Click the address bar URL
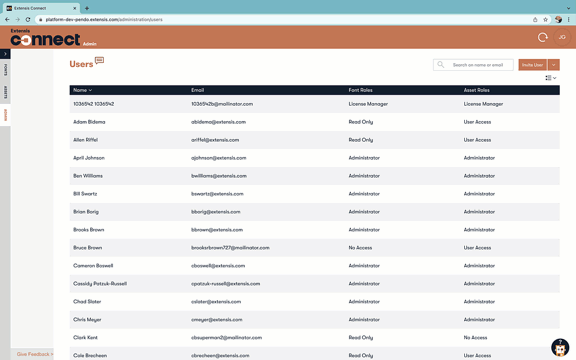 (104, 19)
